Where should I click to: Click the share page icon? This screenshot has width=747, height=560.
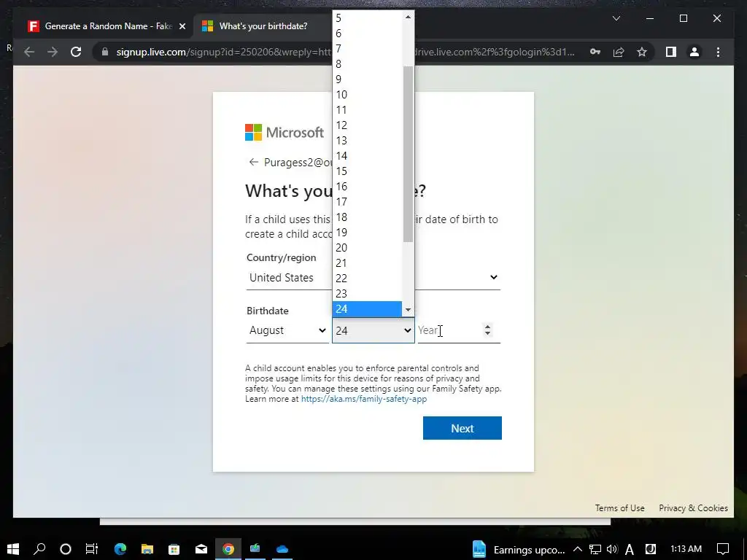(619, 52)
